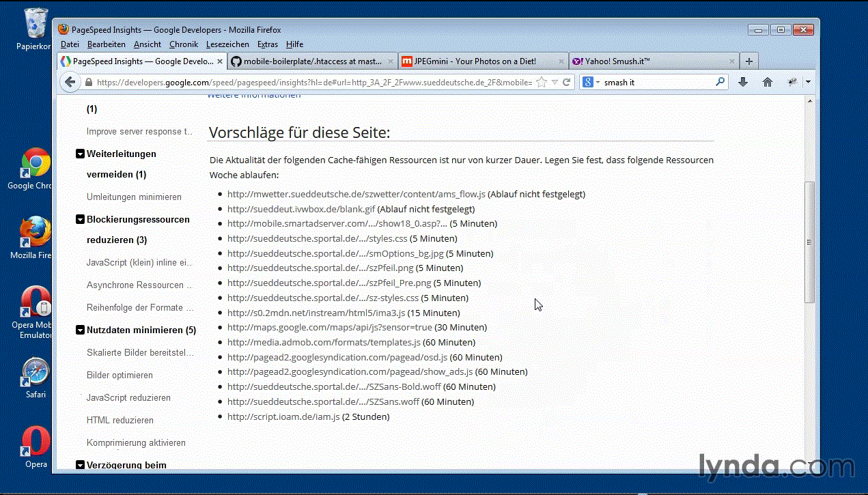Open the smartadserver show18_0.asp link
The height and width of the screenshot is (495, 868).
(x=337, y=224)
